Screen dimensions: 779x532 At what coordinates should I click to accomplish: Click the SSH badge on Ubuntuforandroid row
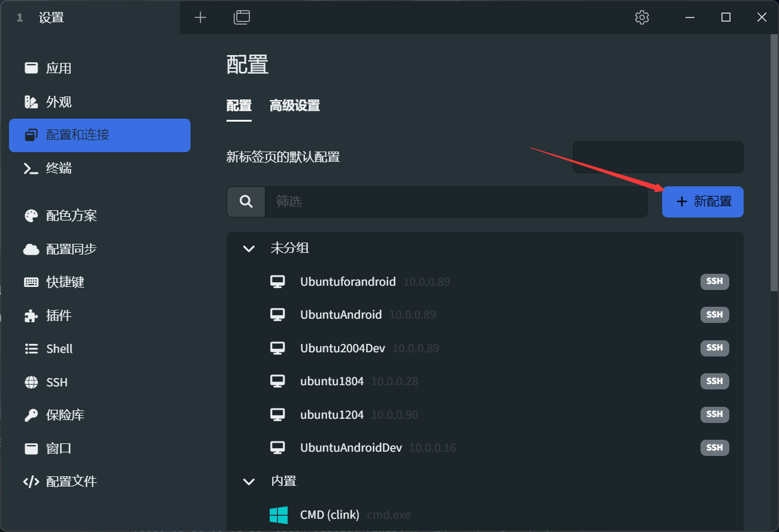tap(714, 281)
